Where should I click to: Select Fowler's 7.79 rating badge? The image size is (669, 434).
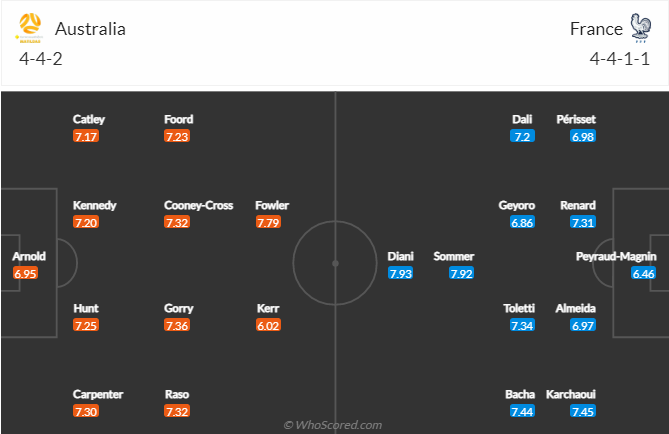point(268,222)
